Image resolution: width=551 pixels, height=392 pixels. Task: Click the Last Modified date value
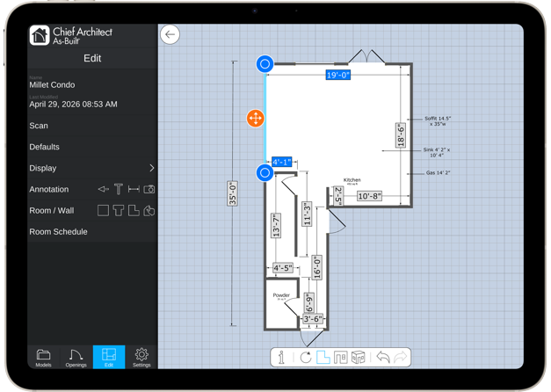coord(74,104)
